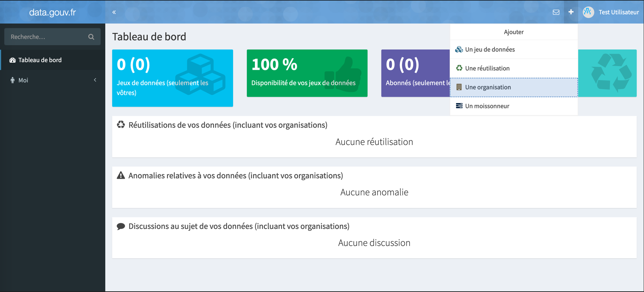Click the large recycle graphic on the teal card
Viewport: 644px width, 292px height.
click(x=611, y=73)
